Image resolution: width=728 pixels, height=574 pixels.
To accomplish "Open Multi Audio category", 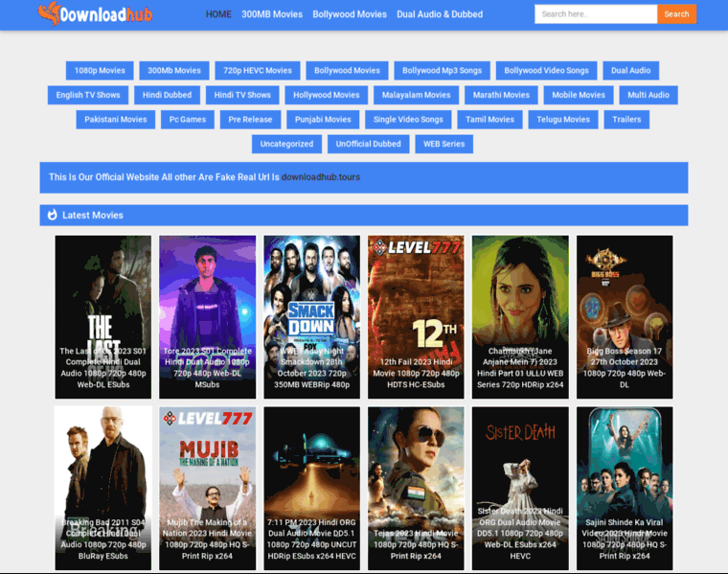I will [648, 95].
